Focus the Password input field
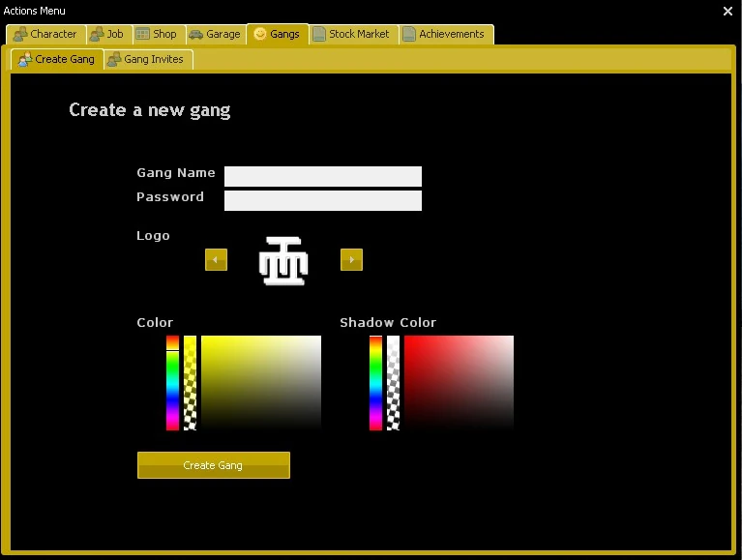 pyautogui.click(x=323, y=200)
